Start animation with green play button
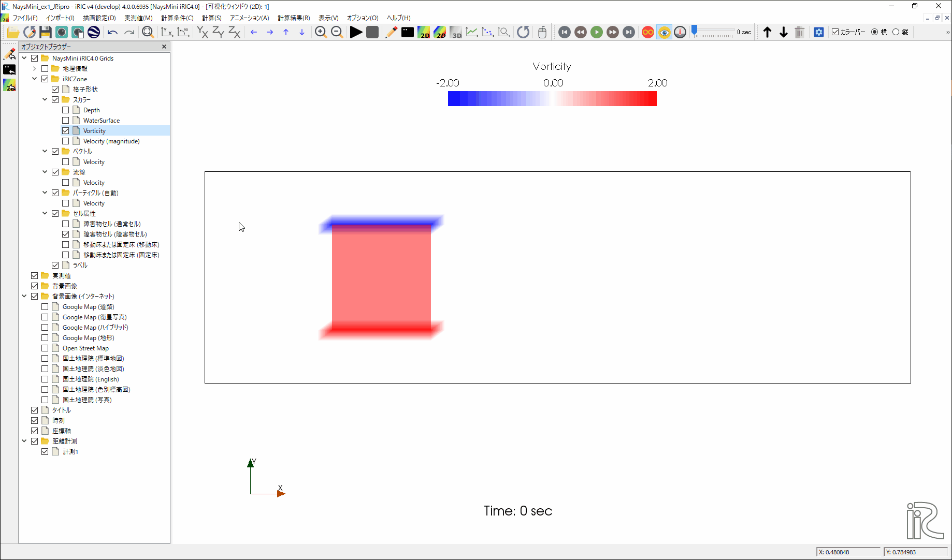 click(x=597, y=32)
